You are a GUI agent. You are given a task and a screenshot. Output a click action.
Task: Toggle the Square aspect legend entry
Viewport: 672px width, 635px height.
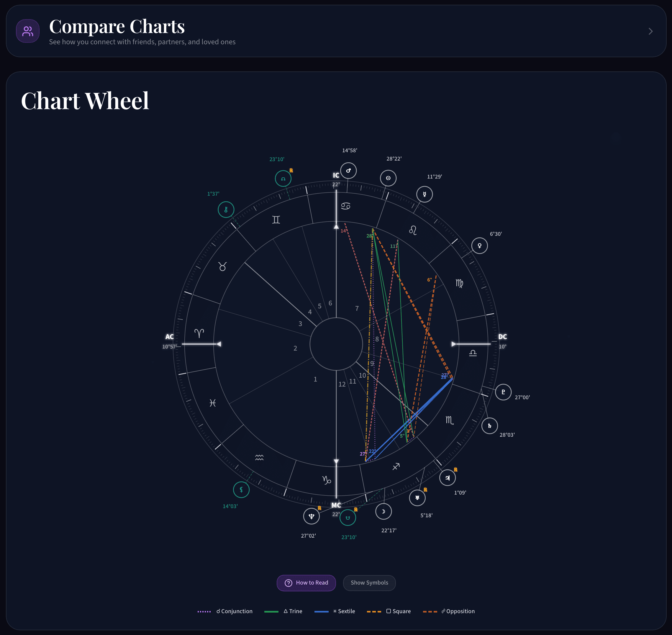(x=398, y=611)
